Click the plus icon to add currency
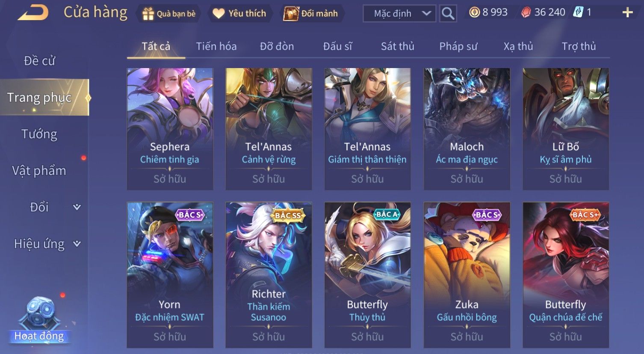 pyautogui.click(x=627, y=13)
